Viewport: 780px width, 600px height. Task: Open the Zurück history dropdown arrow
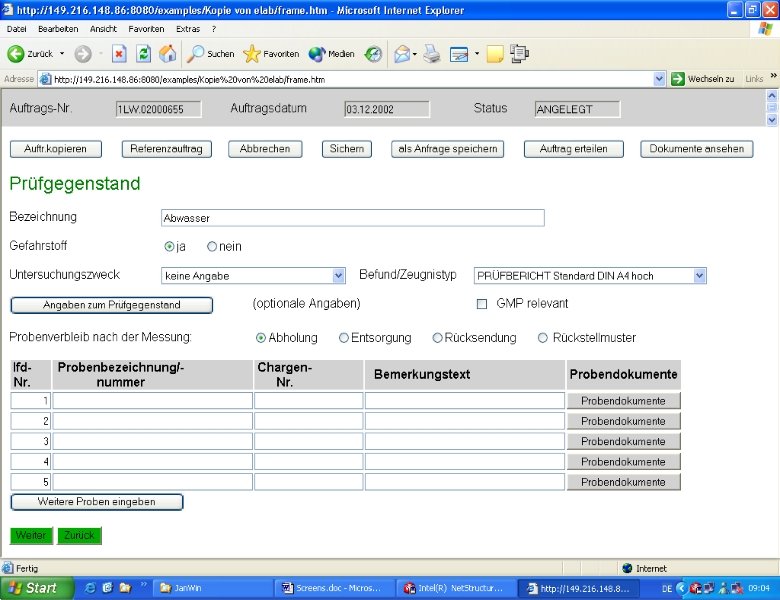(62, 54)
